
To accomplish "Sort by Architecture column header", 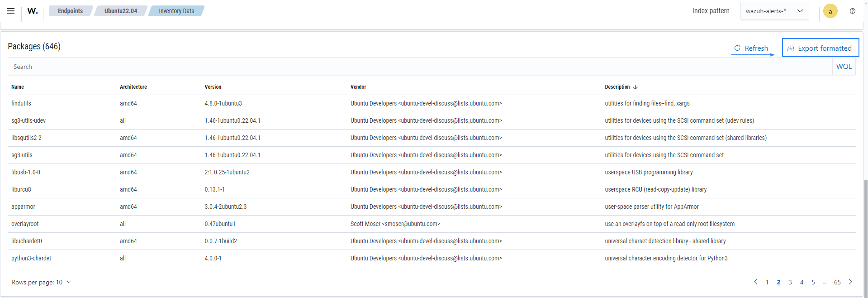I will 133,87.
